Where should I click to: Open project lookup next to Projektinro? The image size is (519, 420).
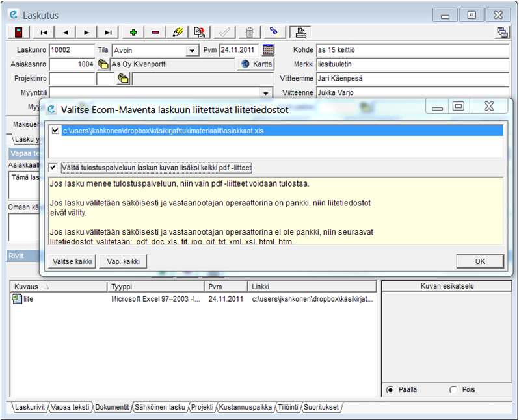tap(124, 79)
